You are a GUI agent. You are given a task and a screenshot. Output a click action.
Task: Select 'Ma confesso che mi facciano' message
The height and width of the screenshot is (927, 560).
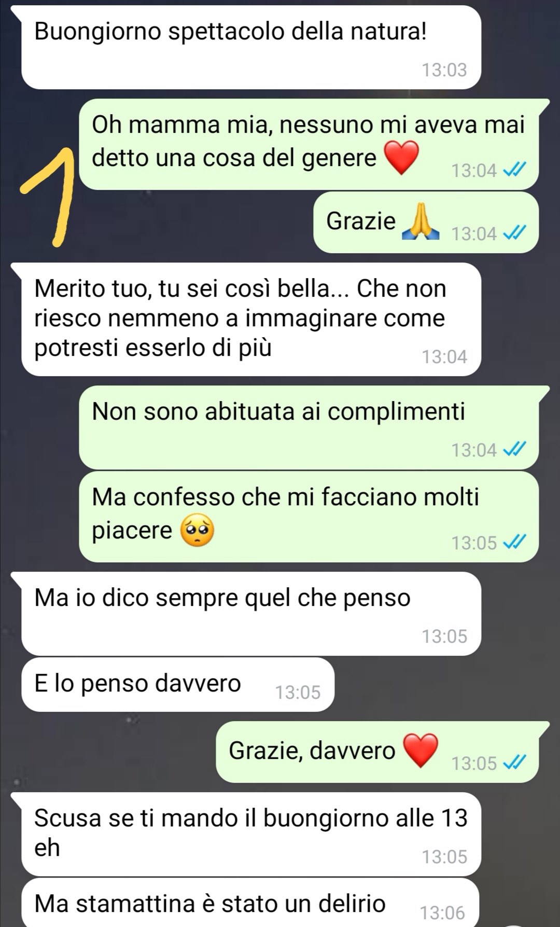(309, 517)
